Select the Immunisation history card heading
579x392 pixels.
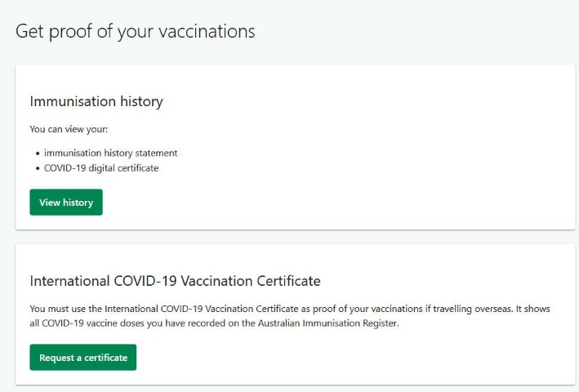click(x=96, y=102)
